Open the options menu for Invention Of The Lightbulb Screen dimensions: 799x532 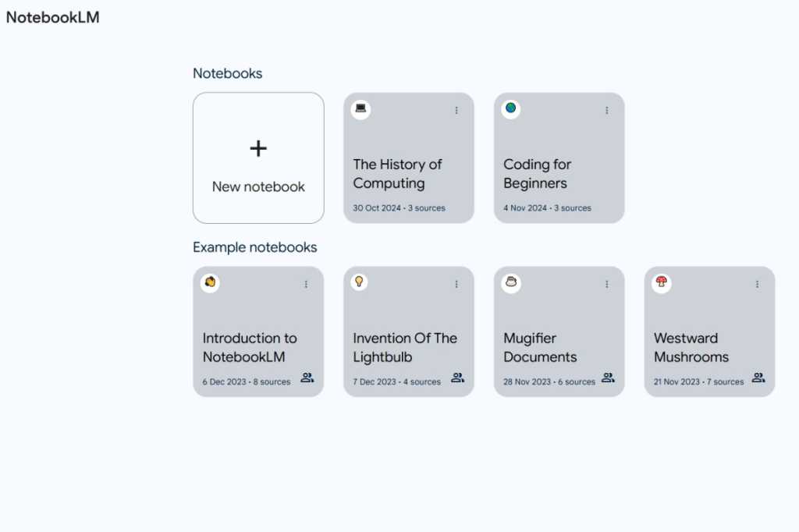coord(456,284)
